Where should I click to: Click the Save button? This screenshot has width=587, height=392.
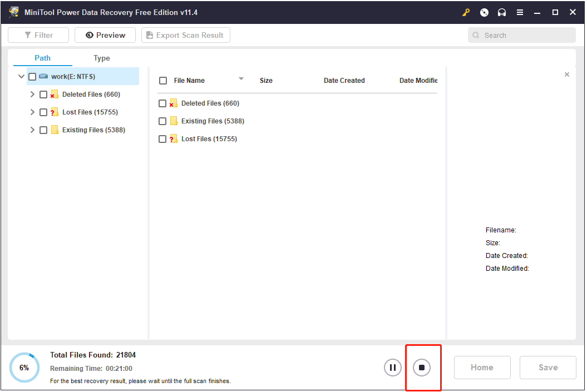pyautogui.click(x=548, y=368)
